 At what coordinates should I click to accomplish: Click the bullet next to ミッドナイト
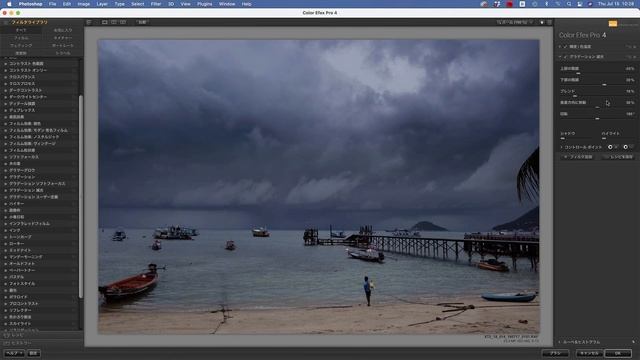(x=6, y=250)
